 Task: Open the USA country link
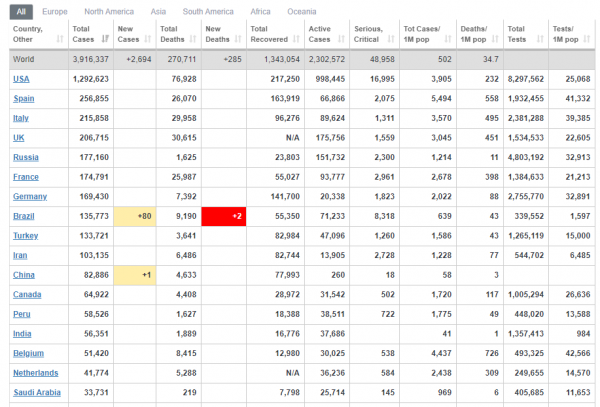pos(21,79)
